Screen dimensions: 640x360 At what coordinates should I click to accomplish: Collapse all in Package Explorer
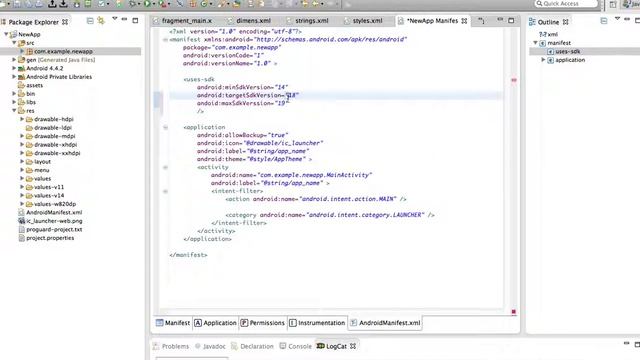90,21
